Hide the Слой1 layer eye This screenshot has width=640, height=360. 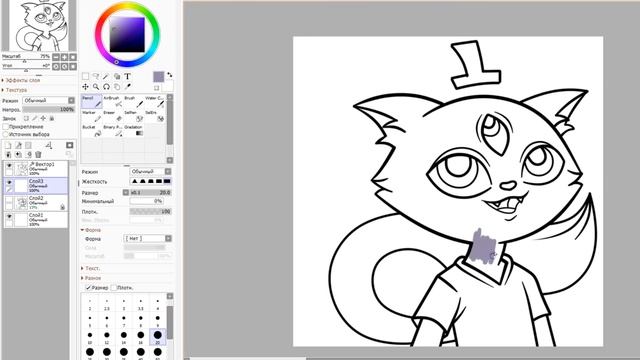(x=9, y=216)
